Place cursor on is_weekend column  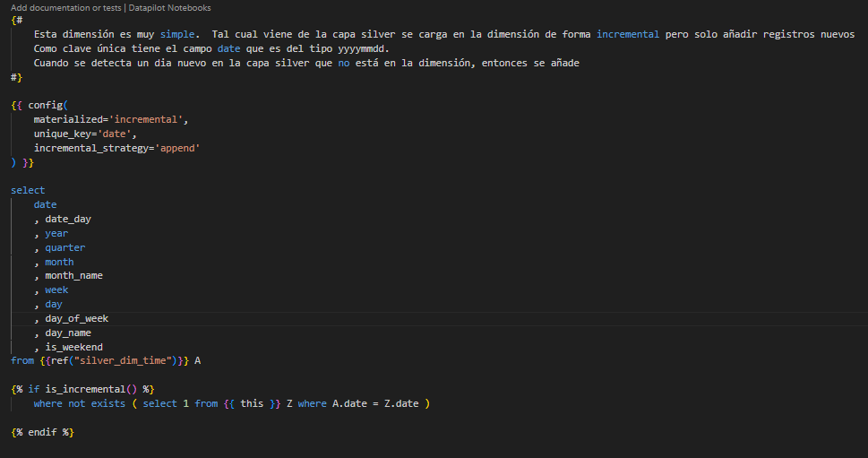[73, 347]
